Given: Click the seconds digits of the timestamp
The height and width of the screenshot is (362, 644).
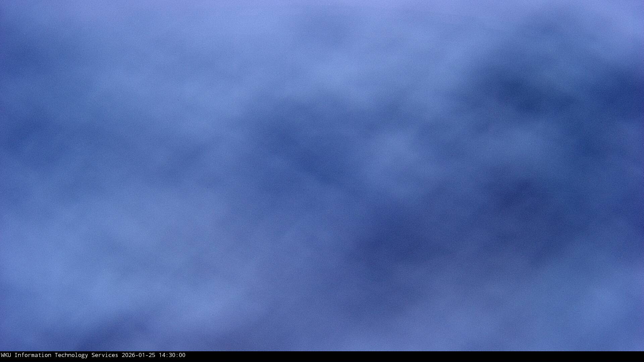Looking at the screenshot, I should tap(182, 355).
